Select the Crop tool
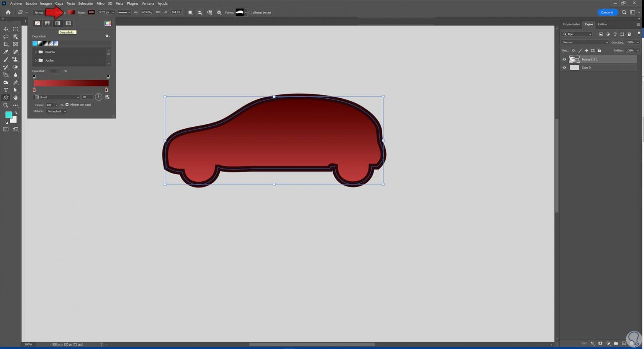This screenshot has width=644, height=349. coord(6,44)
